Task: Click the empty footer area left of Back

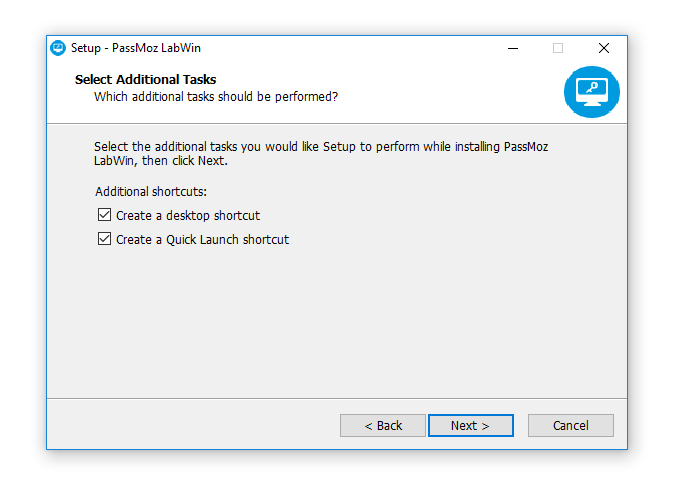Action: pos(194,425)
